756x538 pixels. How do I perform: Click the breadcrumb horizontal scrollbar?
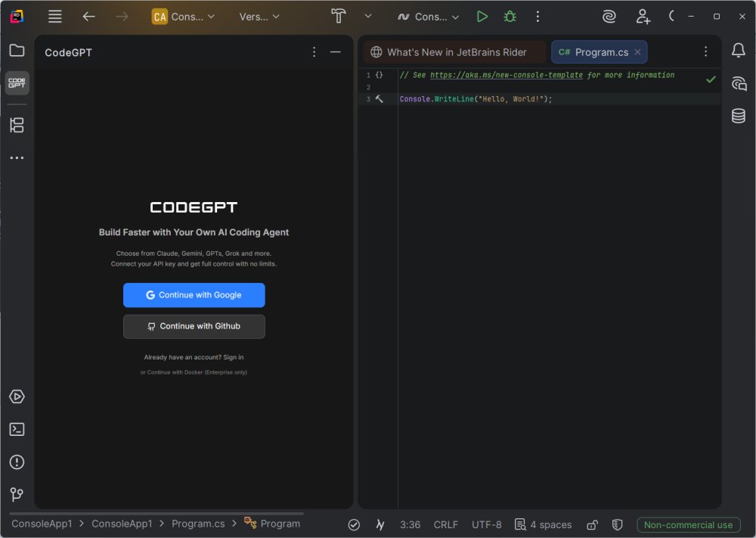[156, 514]
